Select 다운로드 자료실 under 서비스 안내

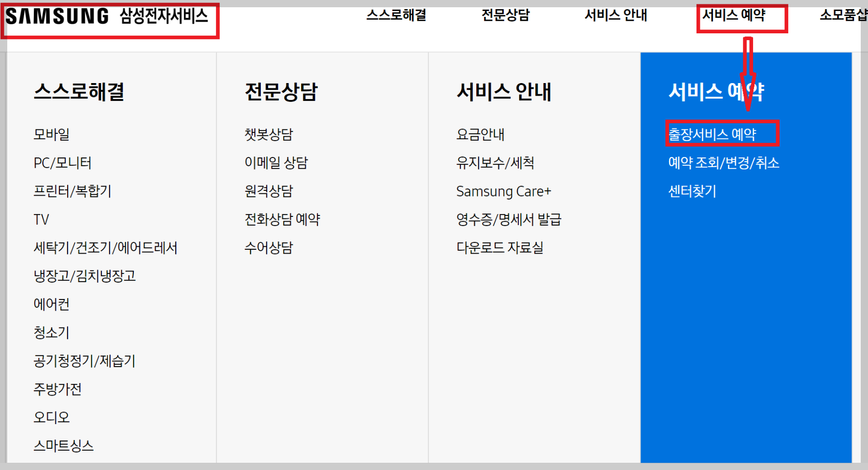[x=499, y=248]
